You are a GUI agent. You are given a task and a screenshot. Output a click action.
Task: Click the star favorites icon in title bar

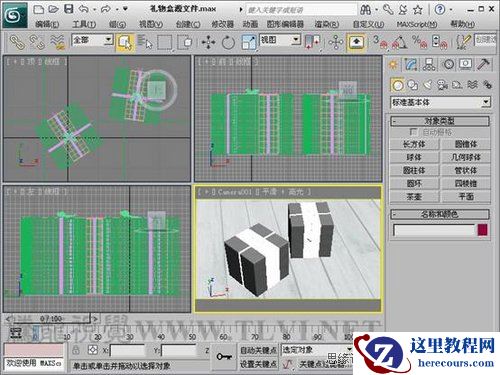click(418, 10)
